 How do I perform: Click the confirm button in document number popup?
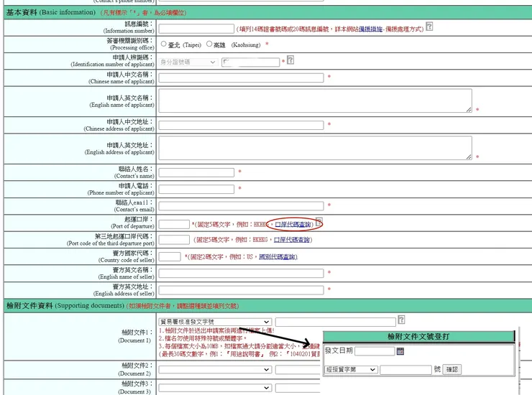point(452,370)
